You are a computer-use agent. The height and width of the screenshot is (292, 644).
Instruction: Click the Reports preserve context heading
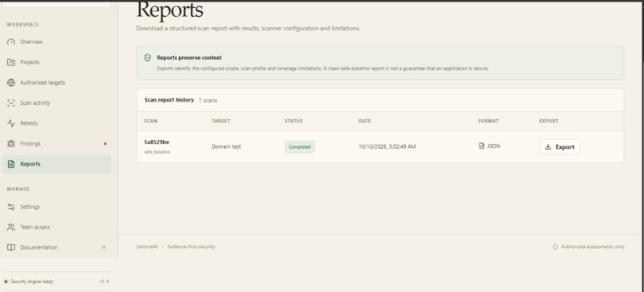(189, 58)
